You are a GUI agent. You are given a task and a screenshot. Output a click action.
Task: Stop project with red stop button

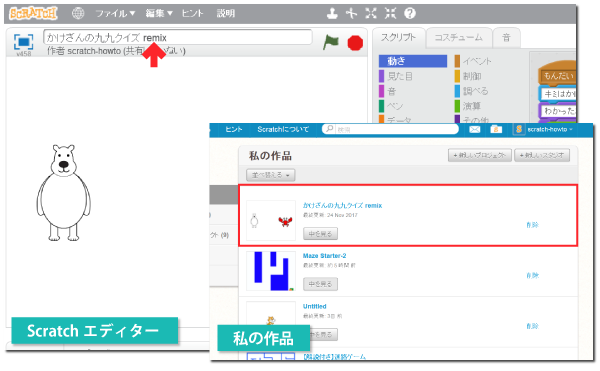[x=355, y=43]
